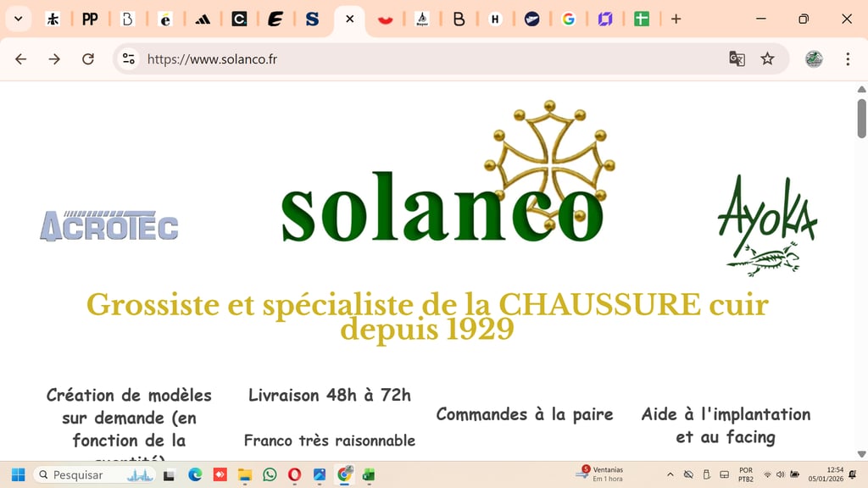Click 'Franco très raisonnable' text
Image resolution: width=868 pixels, height=488 pixels.
pyautogui.click(x=330, y=441)
